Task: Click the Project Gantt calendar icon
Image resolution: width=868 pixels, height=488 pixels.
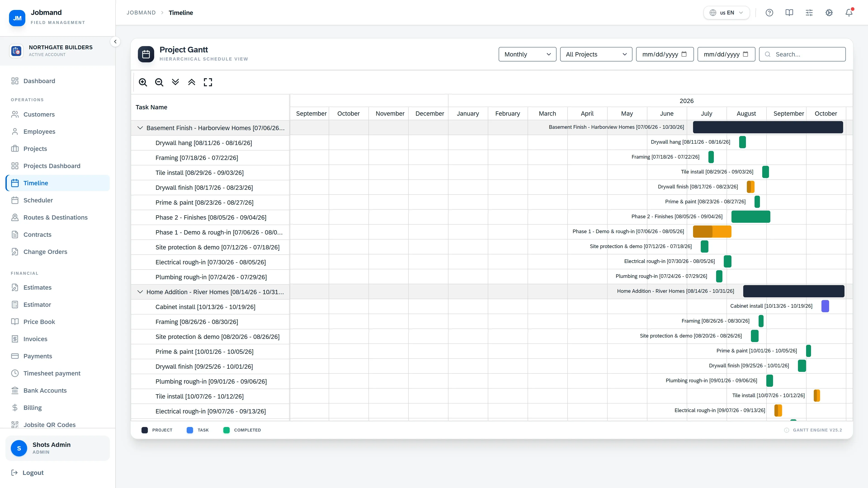Action: tap(146, 54)
